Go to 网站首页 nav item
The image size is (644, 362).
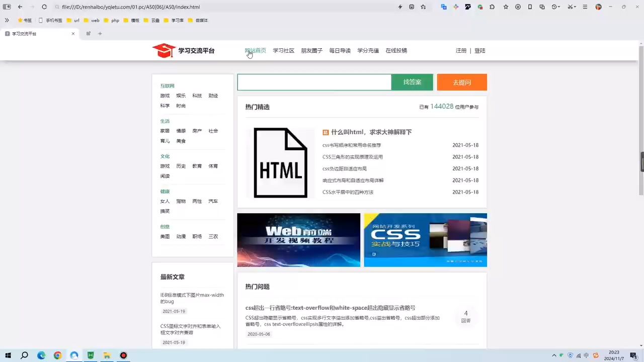[255, 50]
